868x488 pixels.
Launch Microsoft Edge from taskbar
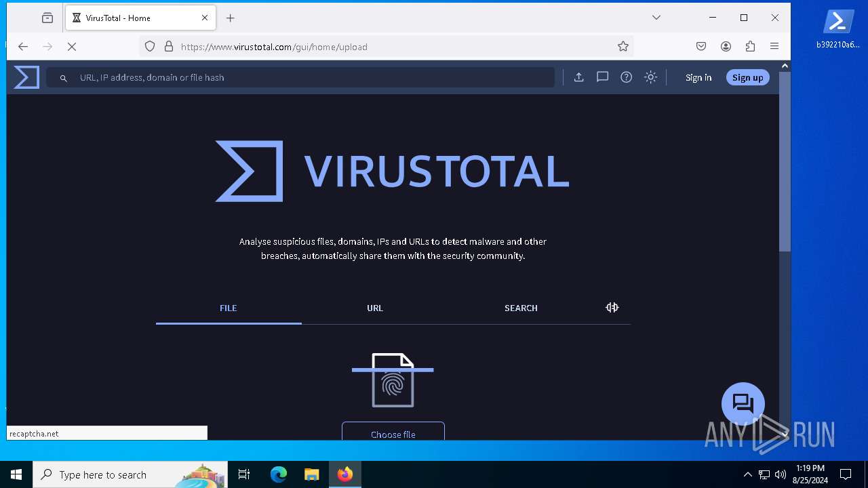pos(279,474)
